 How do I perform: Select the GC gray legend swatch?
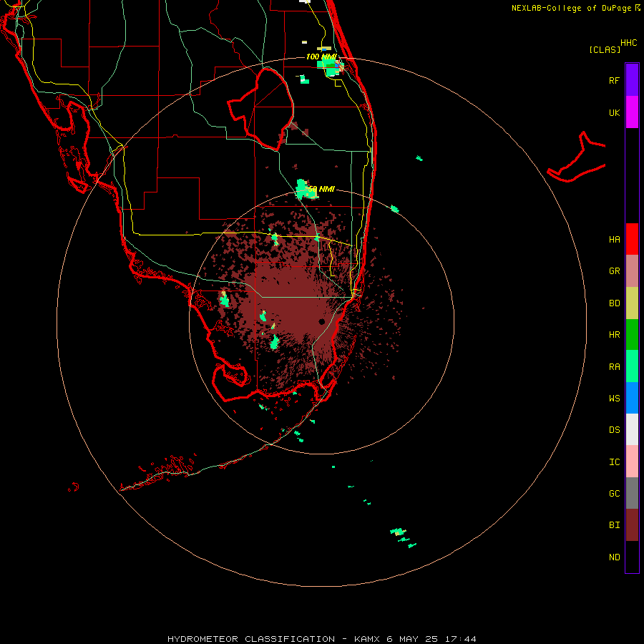coord(632,493)
